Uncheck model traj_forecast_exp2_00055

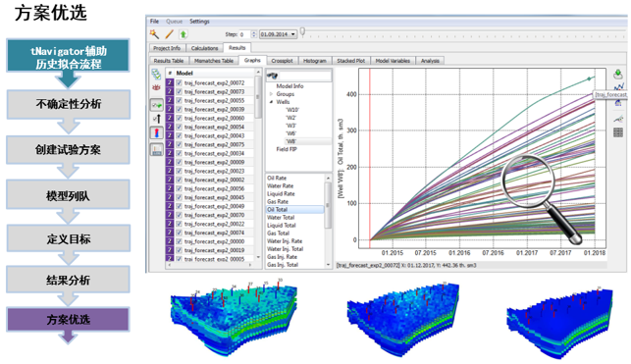tap(179, 100)
